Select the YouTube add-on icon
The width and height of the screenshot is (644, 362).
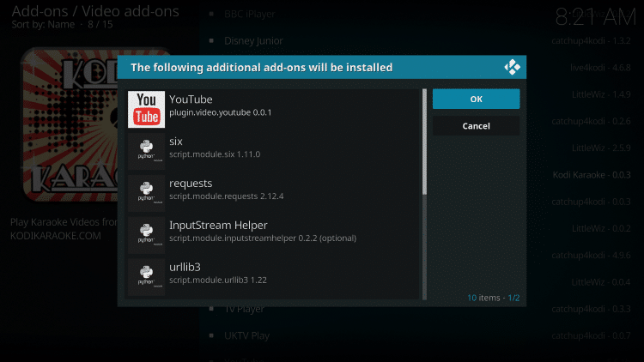point(146,110)
